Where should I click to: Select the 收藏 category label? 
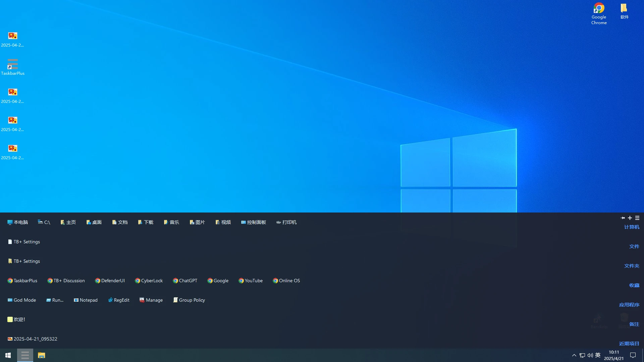(x=634, y=285)
